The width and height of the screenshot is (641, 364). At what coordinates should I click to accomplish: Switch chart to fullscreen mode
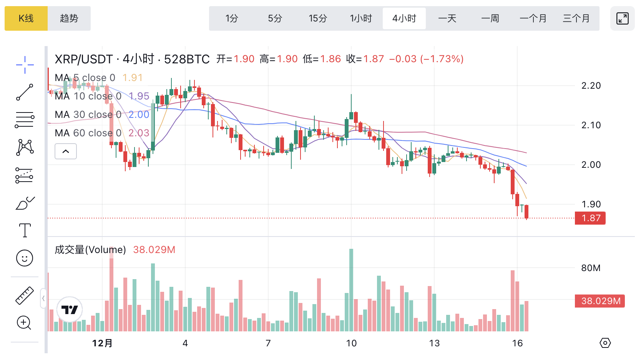click(622, 18)
